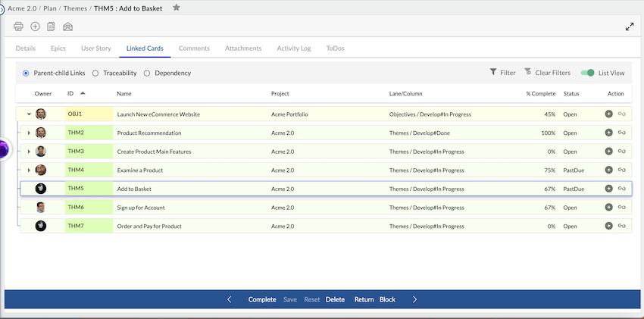Viewport: 644px width, 319px height.
Task: Expand the THM3 Create Product Main Features row
Action: [x=29, y=152]
